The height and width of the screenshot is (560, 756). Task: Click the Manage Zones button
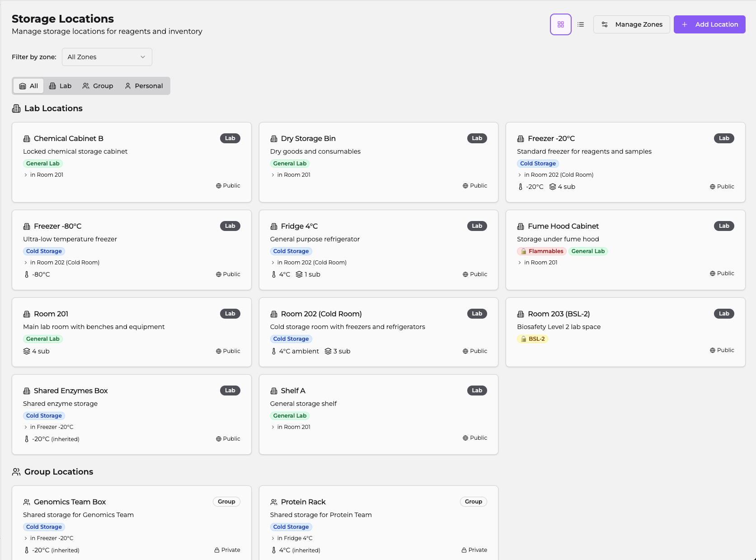click(x=631, y=24)
